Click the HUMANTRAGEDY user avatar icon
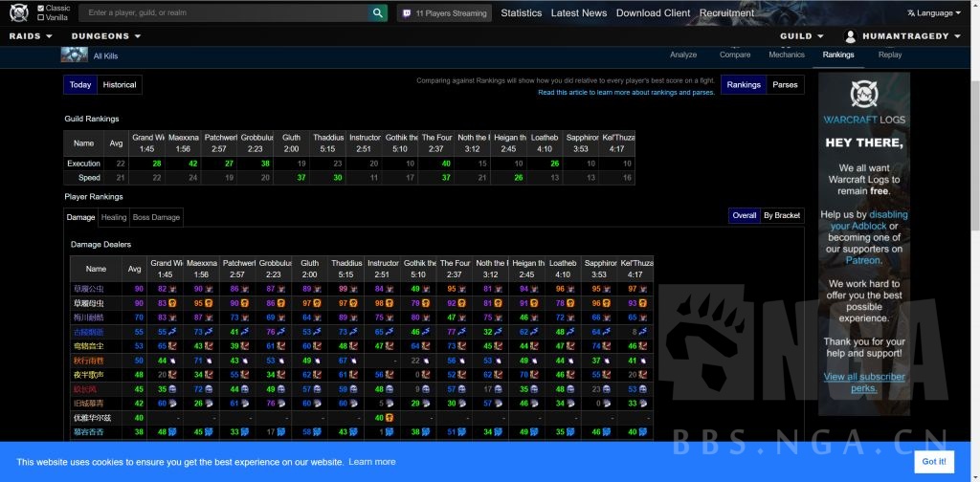This screenshot has height=482, width=980. [850, 36]
